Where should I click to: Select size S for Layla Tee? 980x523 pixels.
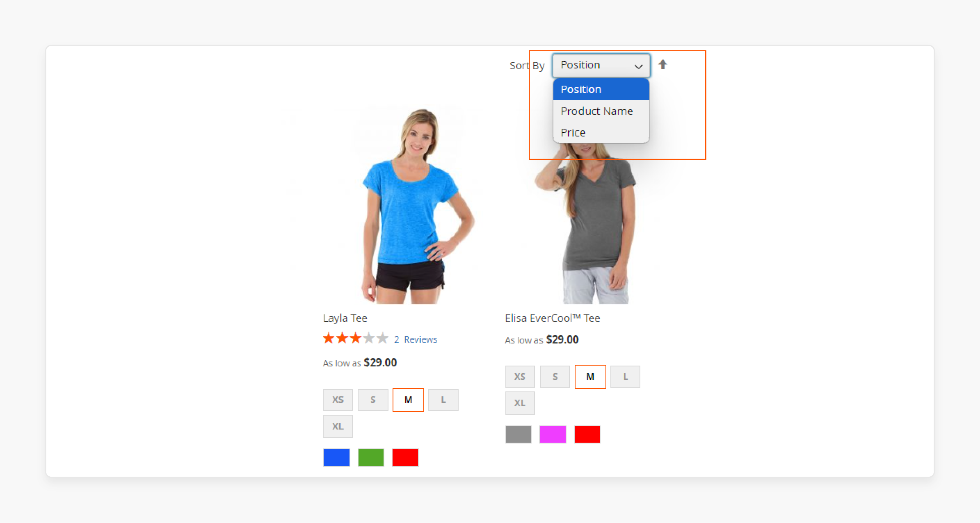pyautogui.click(x=373, y=399)
